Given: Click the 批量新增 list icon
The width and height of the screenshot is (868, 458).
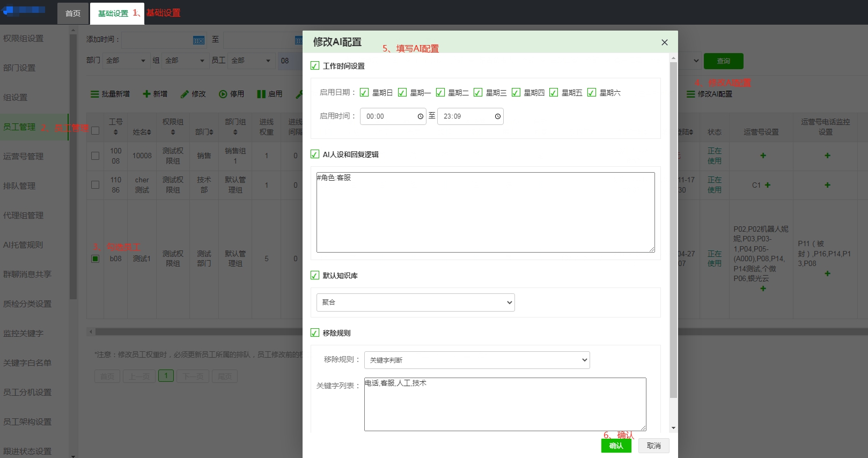Looking at the screenshot, I should [94, 94].
